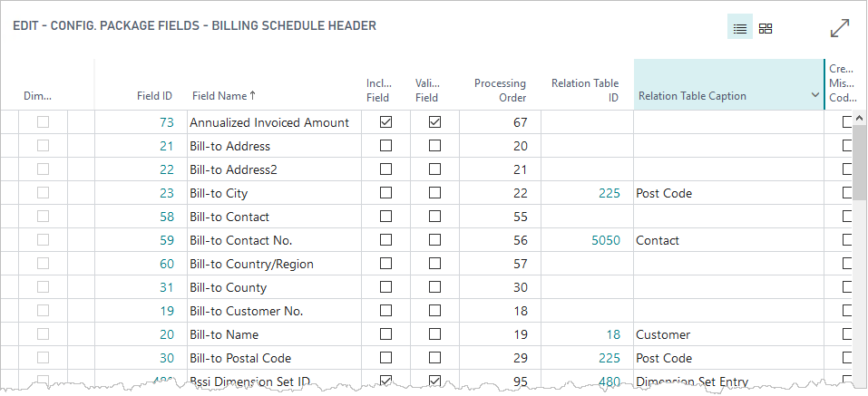
Task: Switch to list view layout icon
Action: tap(739, 28)
